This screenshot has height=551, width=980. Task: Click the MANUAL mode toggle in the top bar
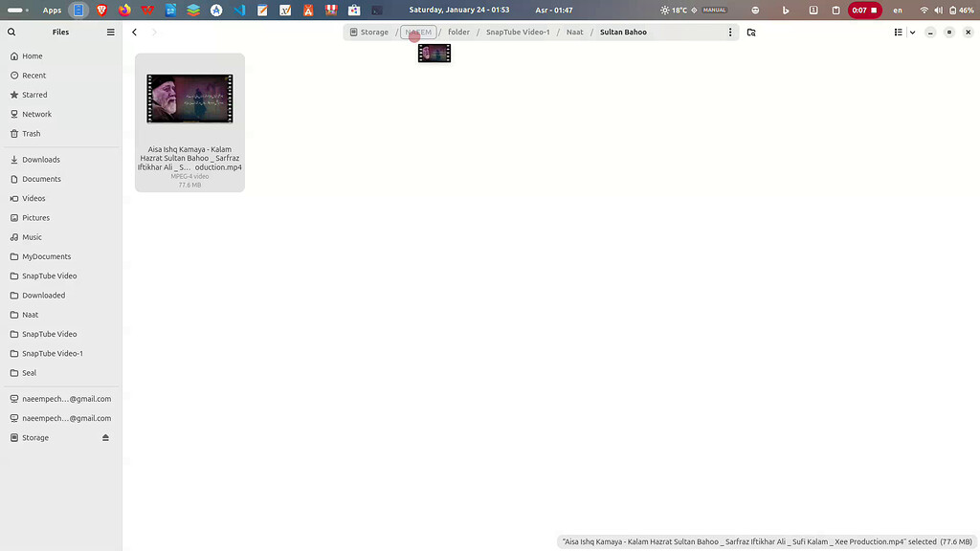pos(713,10)
